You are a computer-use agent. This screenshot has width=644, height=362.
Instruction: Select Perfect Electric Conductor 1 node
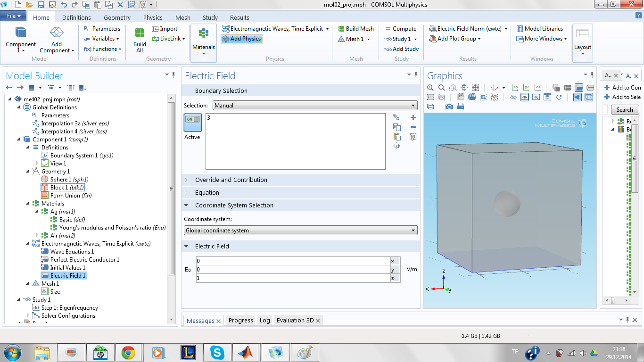pos(80,260)
